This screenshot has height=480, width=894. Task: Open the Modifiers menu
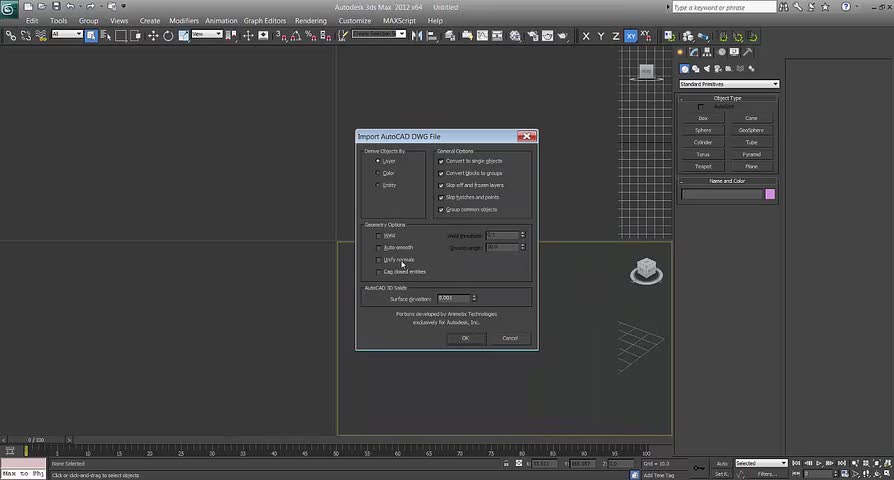(x=184, y=20)
